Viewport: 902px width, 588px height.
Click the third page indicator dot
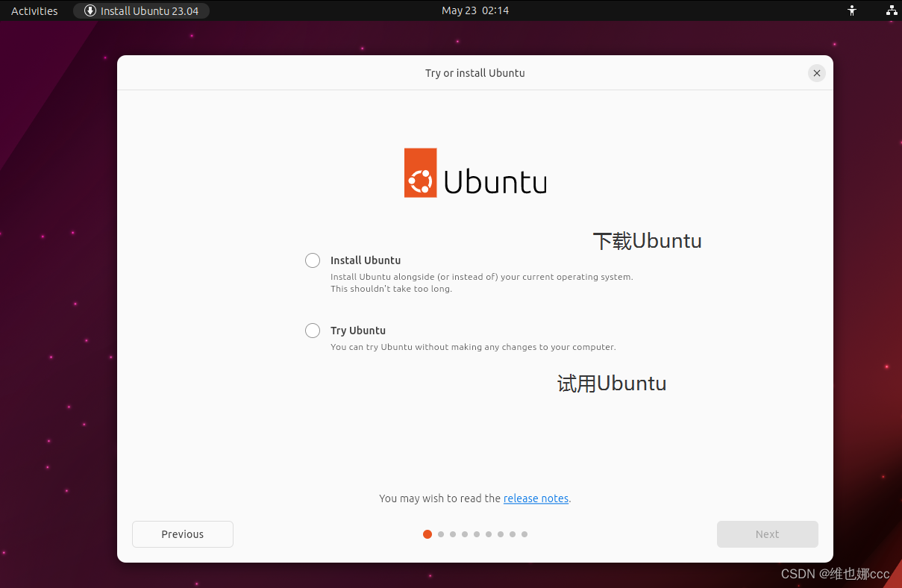click(452, 534)
